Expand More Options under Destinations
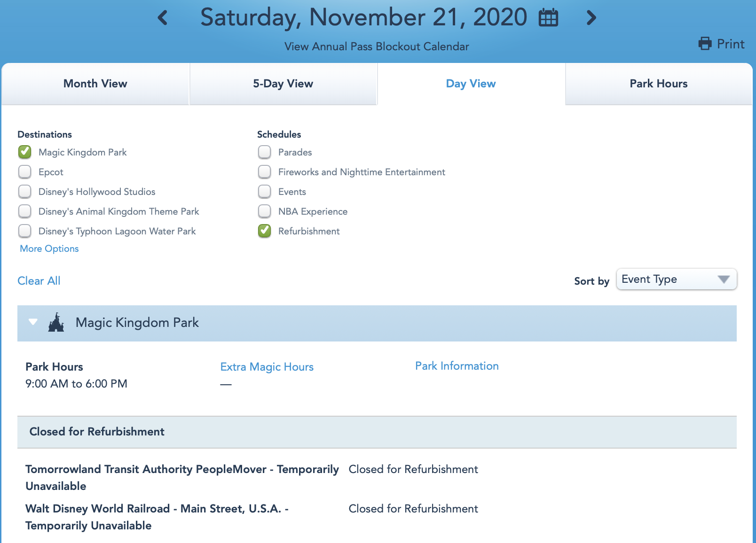756x543 pixels. point(49,248)
